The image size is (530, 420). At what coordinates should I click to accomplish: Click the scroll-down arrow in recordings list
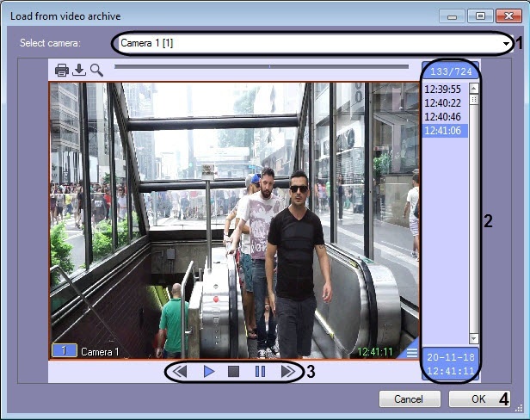point(473,339)
